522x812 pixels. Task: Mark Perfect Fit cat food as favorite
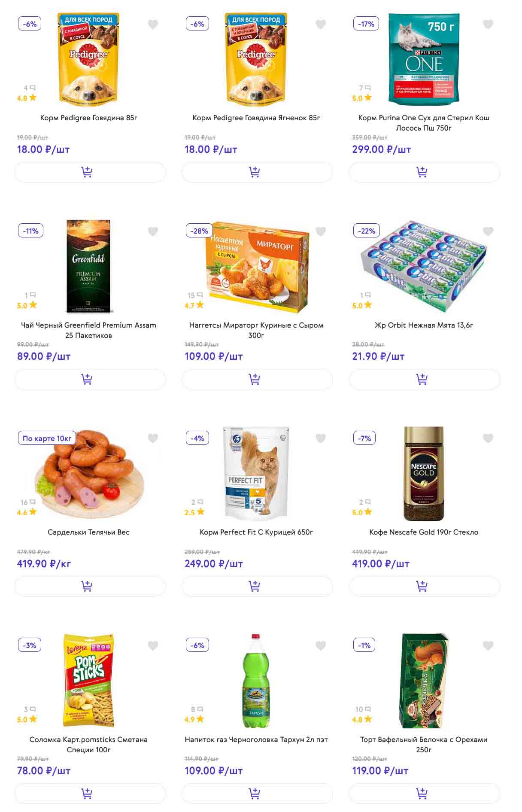tap(321, 438)
